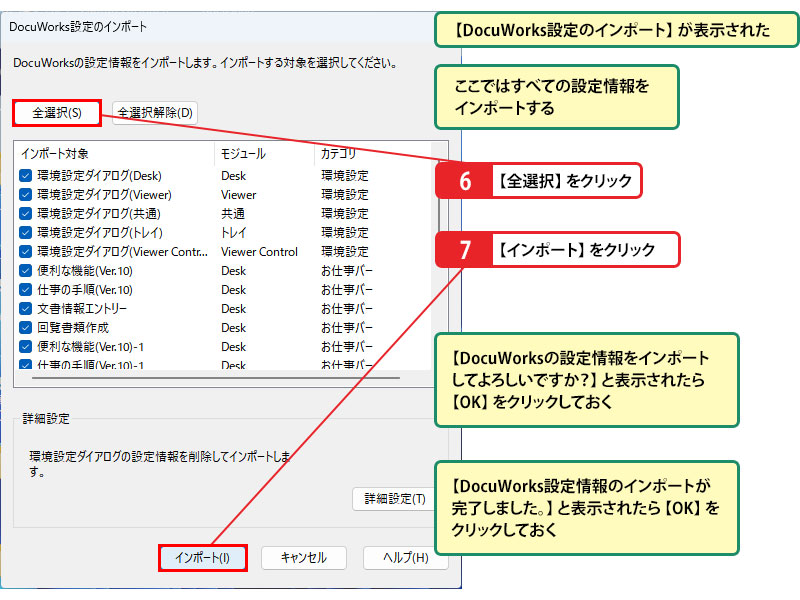Image resolution: width=800 pixels, height=600 pixels.
Task: Uncheck 環境設定ダイアログ(Viewer) checkbox
Action: click(x=26, y=195)
